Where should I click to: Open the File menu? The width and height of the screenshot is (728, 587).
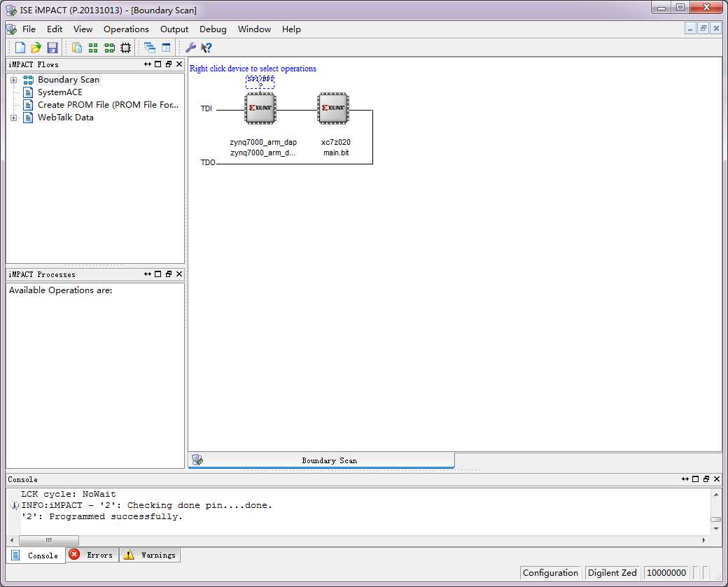pyautogui.click(x=29, y=29)
